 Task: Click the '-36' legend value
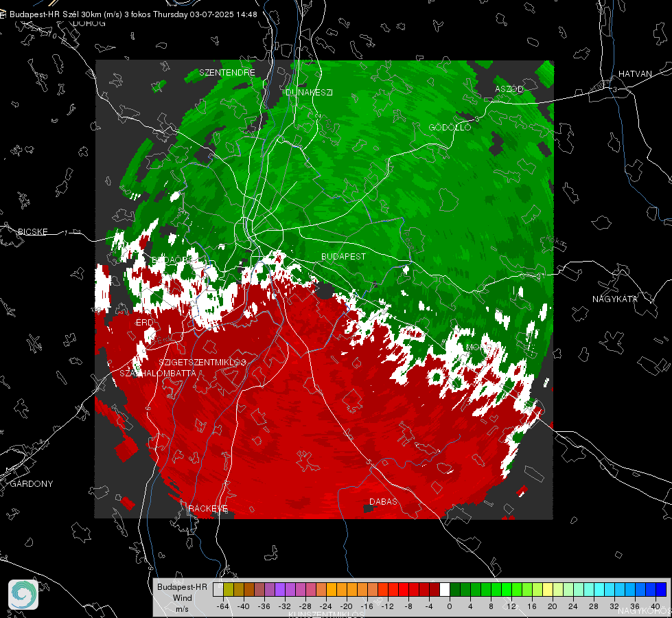[x=264, y=606]
